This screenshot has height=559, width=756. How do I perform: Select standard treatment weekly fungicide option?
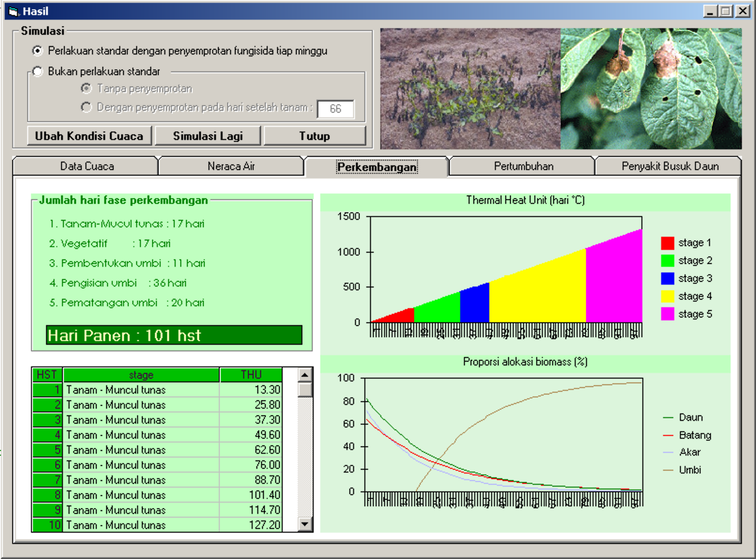(x=38, y=51)
